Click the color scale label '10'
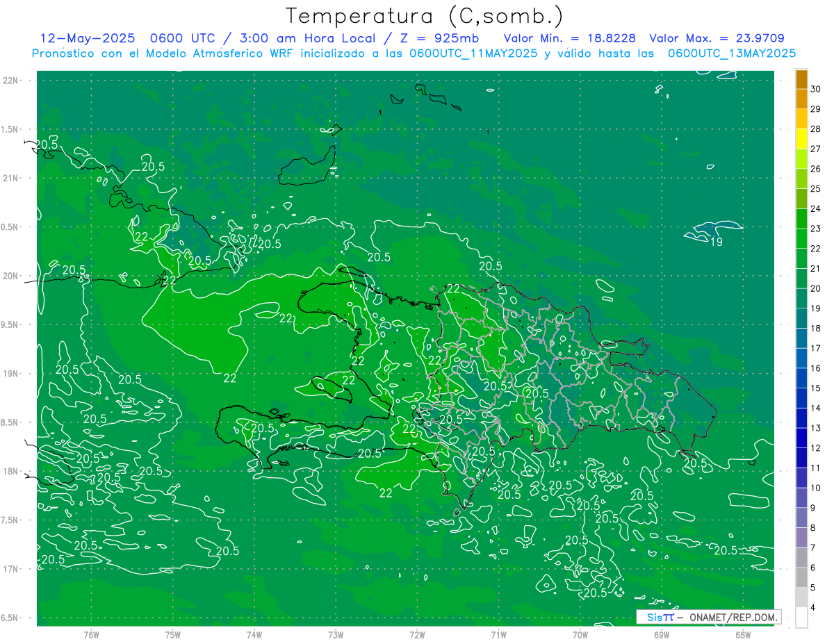 click(816, 488)
